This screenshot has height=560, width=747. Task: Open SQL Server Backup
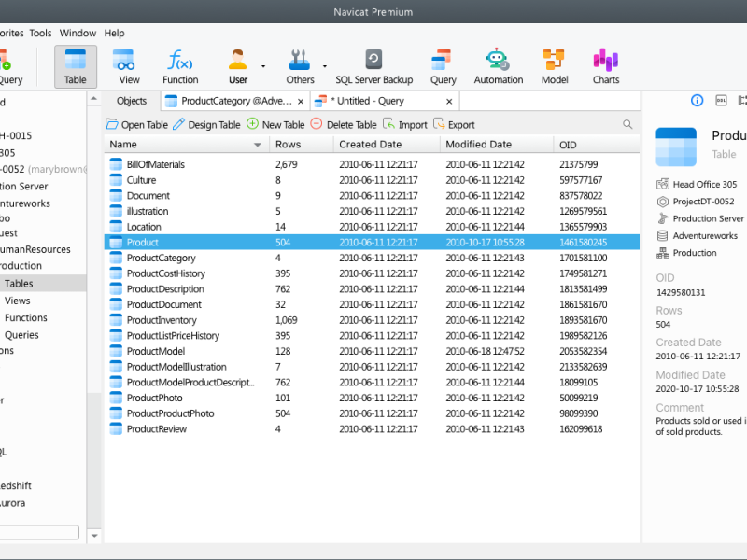click(374, 66)
